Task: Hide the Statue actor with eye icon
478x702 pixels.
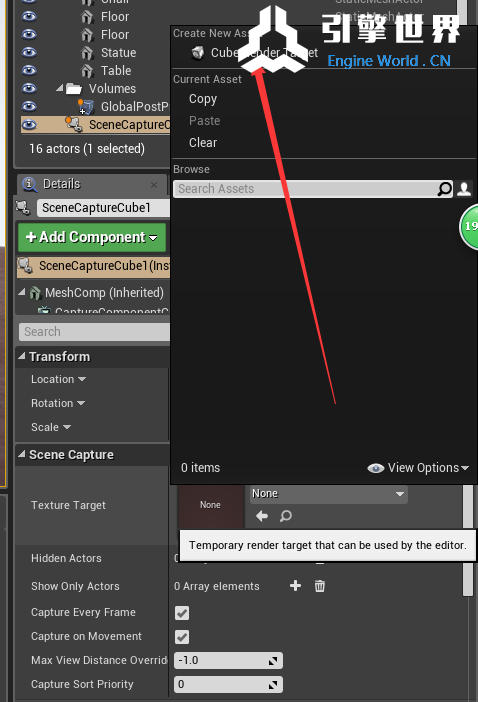Action: 29,52
